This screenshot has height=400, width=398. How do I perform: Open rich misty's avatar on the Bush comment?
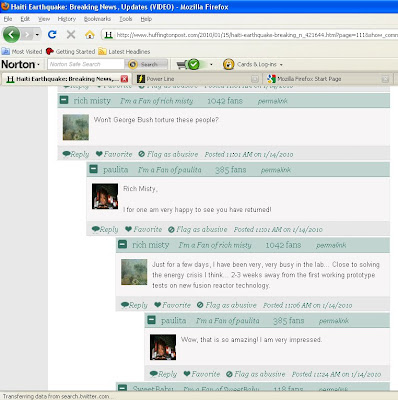76,127
